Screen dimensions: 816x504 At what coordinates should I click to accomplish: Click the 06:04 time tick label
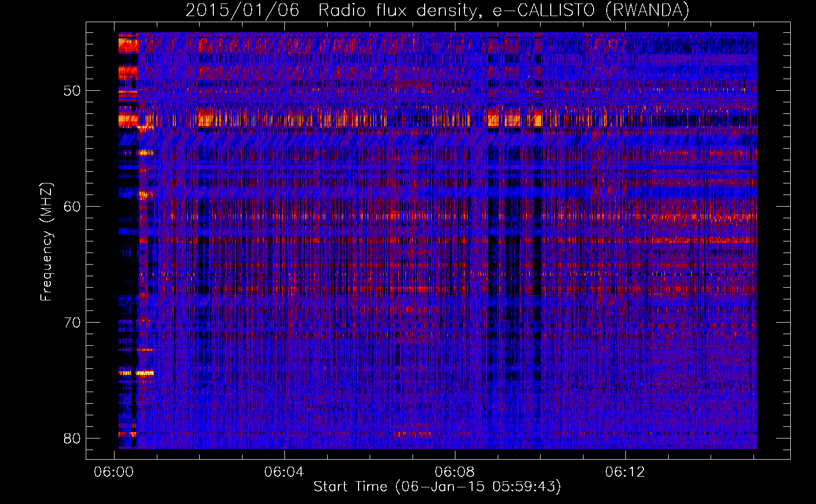(284, 472)
